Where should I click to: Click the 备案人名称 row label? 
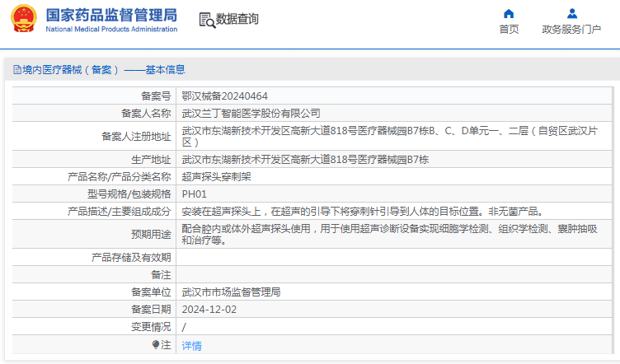(146, 114)
